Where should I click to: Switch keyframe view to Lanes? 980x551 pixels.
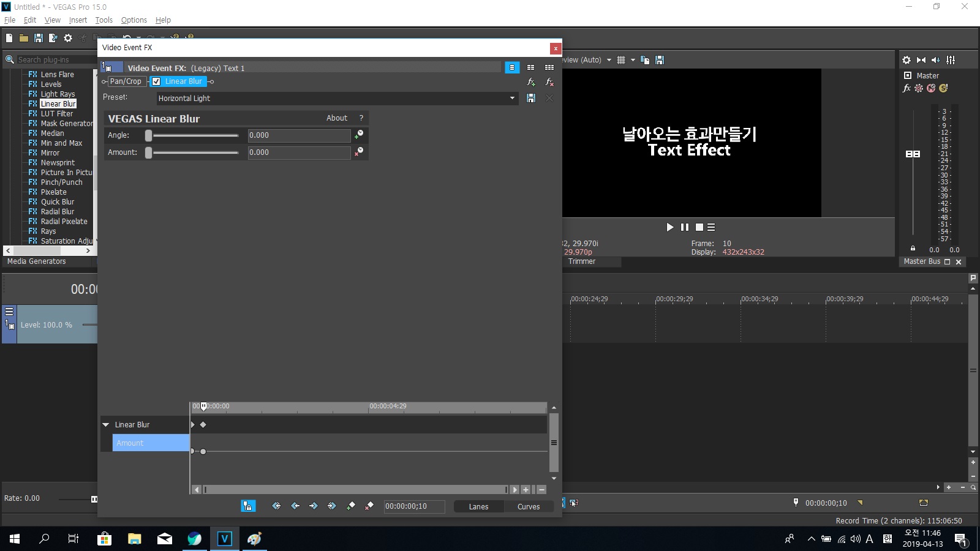click(478, 506)
